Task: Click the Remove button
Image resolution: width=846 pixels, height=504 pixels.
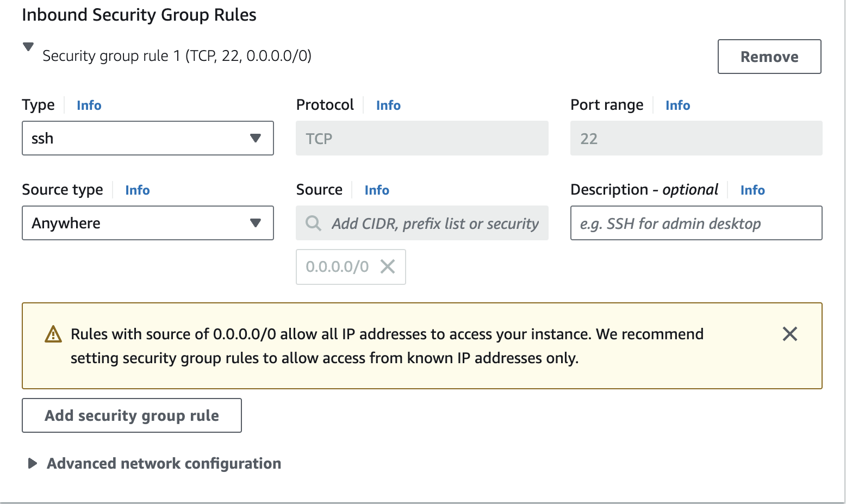Action: (x=769, y=57)
